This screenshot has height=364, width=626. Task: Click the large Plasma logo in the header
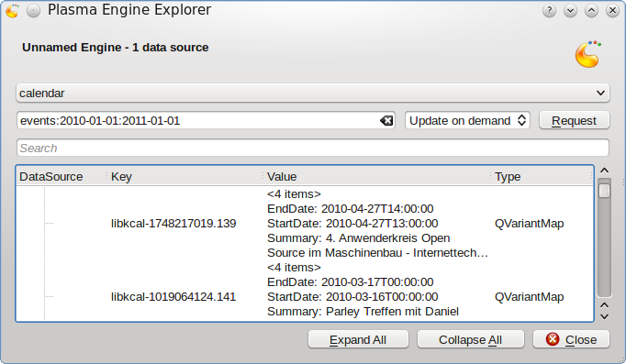point(587,54)
